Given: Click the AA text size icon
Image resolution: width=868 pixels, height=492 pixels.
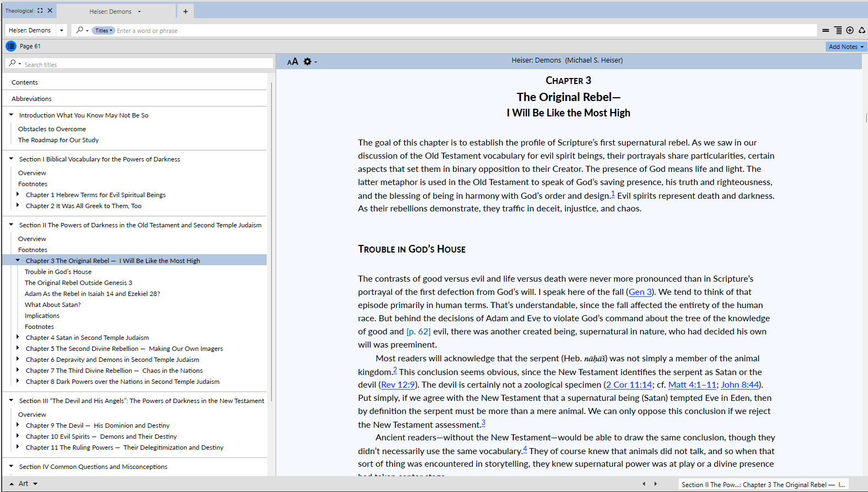Looking at the screenshot, I should [293, 62].
